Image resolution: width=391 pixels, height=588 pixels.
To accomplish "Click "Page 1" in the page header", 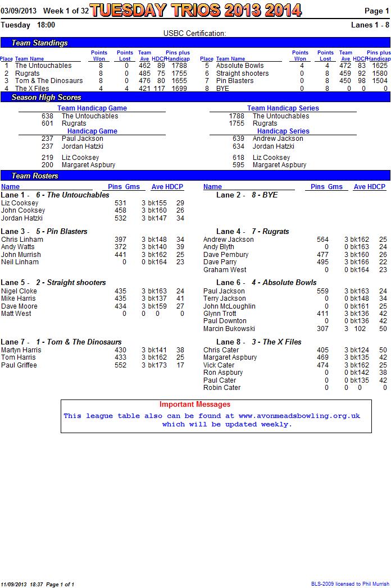I will click(x=377, y=11).
